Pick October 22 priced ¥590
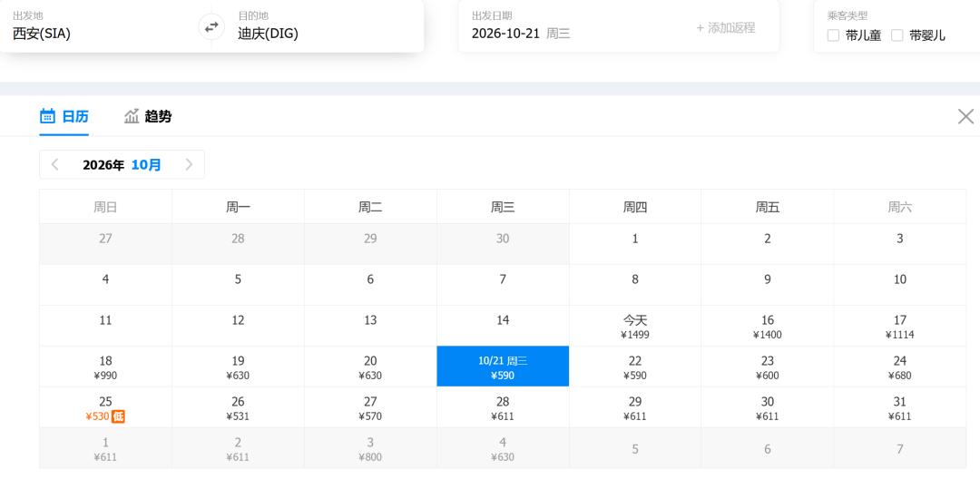 click(635, 367)
